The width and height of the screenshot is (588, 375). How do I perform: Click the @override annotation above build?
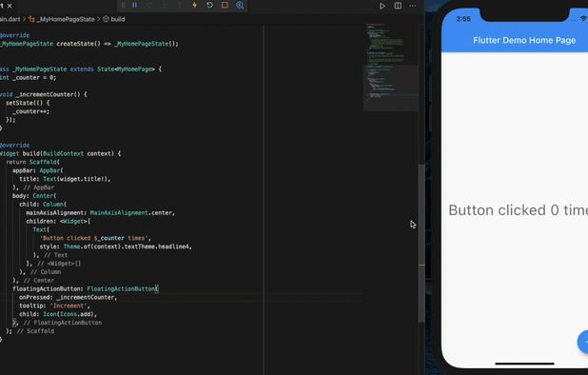click(x=14, y=145)
